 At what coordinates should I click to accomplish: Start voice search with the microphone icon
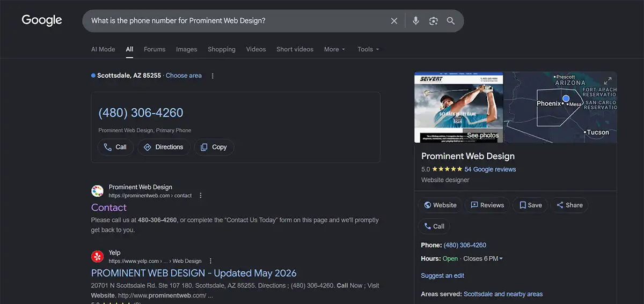pos(415,21)
